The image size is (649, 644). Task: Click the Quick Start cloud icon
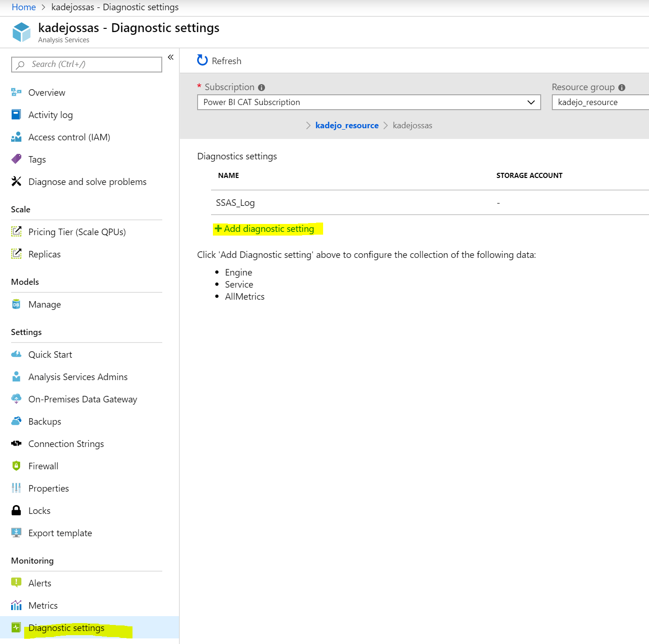point(16,354)
